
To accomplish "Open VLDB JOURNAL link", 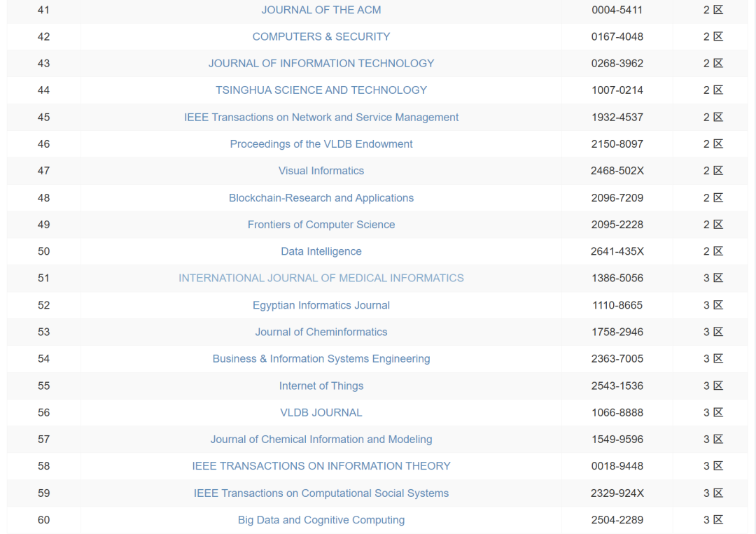I will click(321, 412).
